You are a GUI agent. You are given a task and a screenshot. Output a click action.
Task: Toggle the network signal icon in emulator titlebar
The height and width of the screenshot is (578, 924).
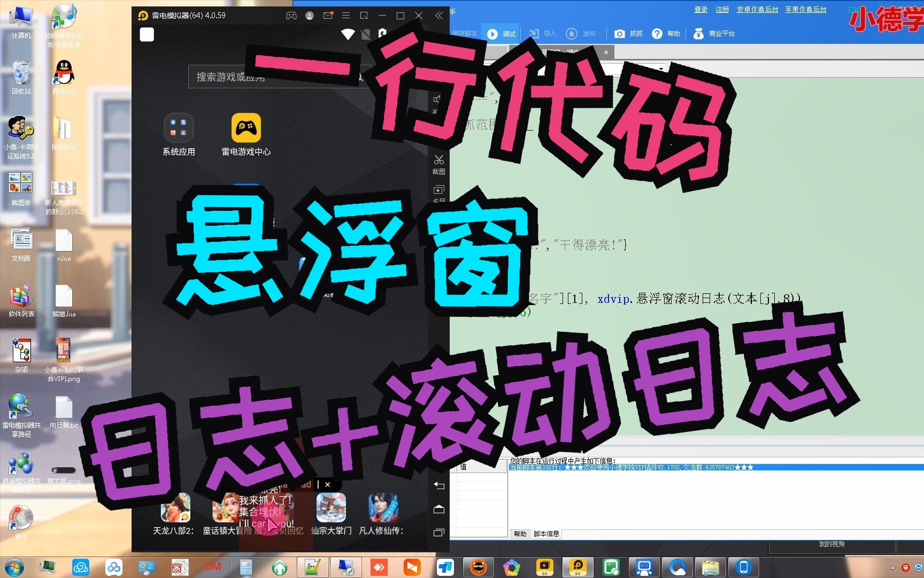click(348, 34)
